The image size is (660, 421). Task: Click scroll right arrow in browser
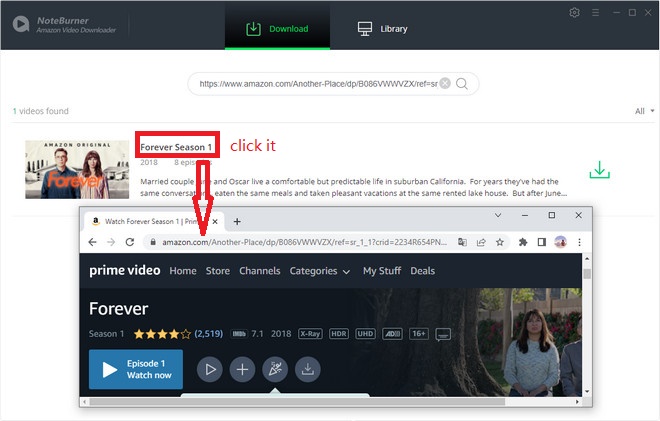coord(577,402)
